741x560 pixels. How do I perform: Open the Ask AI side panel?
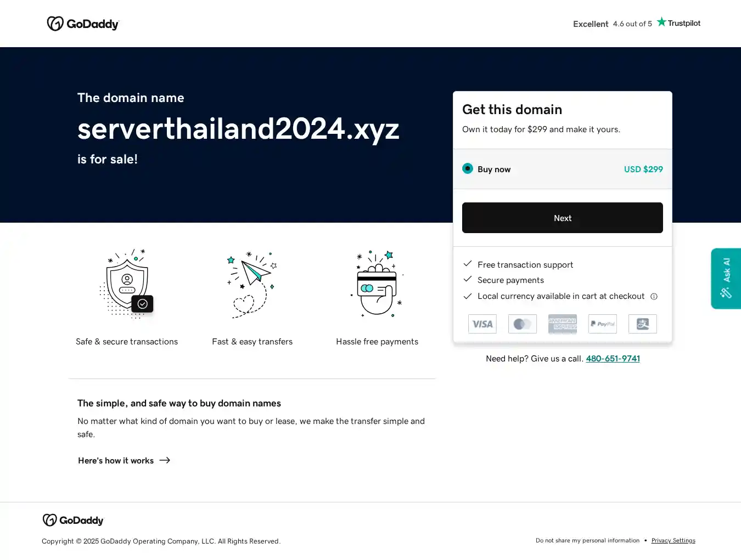(x=726, y=279)
